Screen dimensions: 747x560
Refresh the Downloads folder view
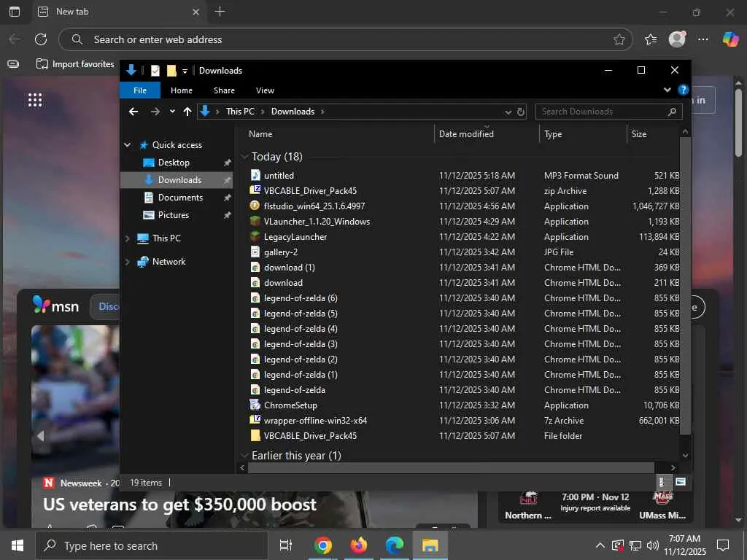(x=521, y=112)
